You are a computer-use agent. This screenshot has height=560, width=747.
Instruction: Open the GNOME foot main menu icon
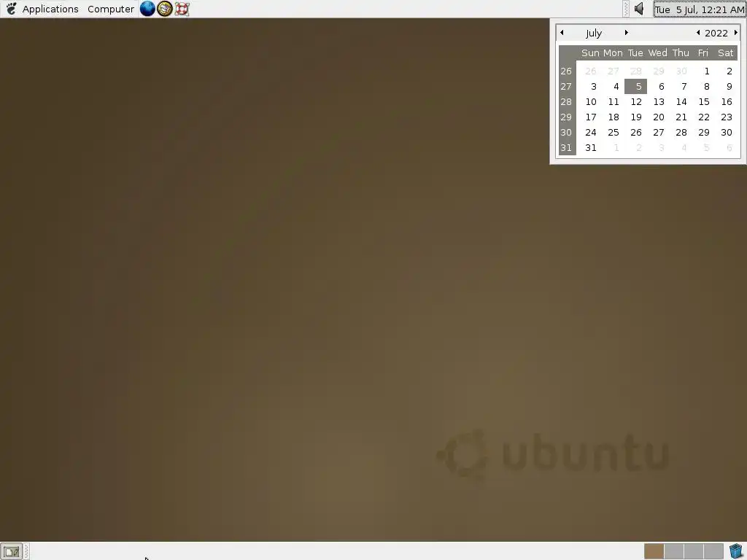(x=11, y=9)
